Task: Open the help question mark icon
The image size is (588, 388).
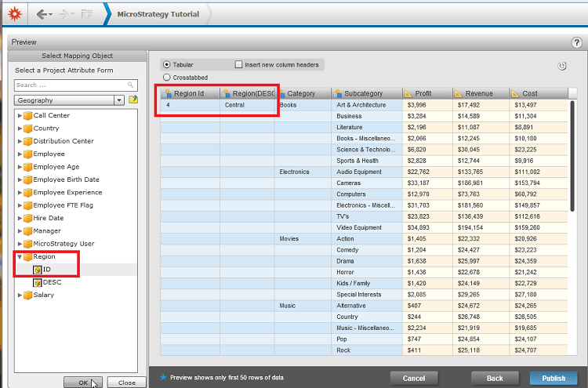Action: [x=576, y=42]
